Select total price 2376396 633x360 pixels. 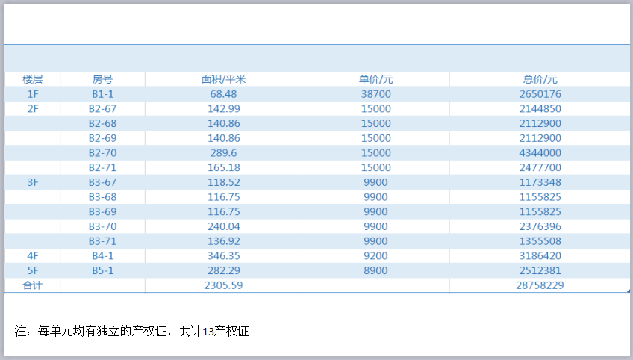(x=540, y=226)
